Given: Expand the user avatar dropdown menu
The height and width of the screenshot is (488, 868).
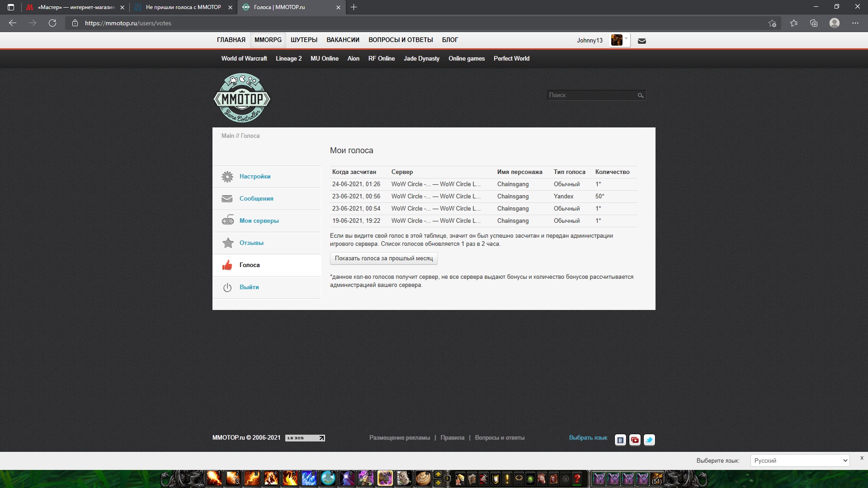Looking at the screenshot, I should (x=626, y=39).
